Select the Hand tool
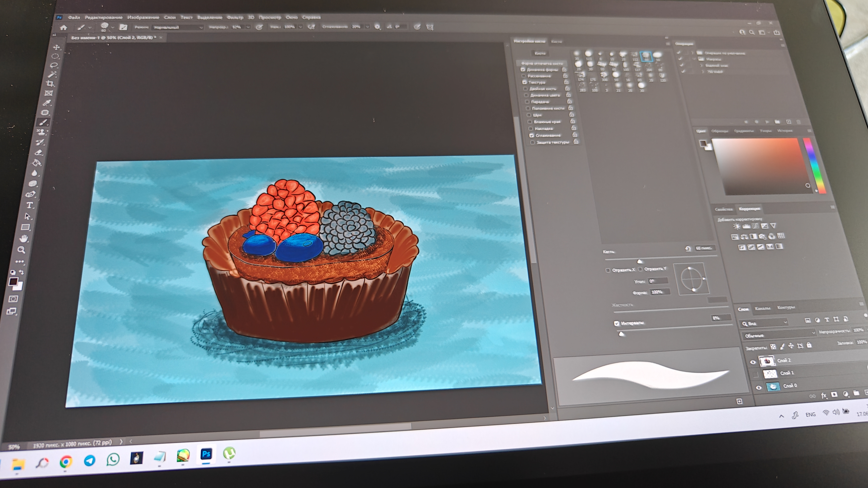This screenshot has width=868, height=488. (x=24, y=238)
